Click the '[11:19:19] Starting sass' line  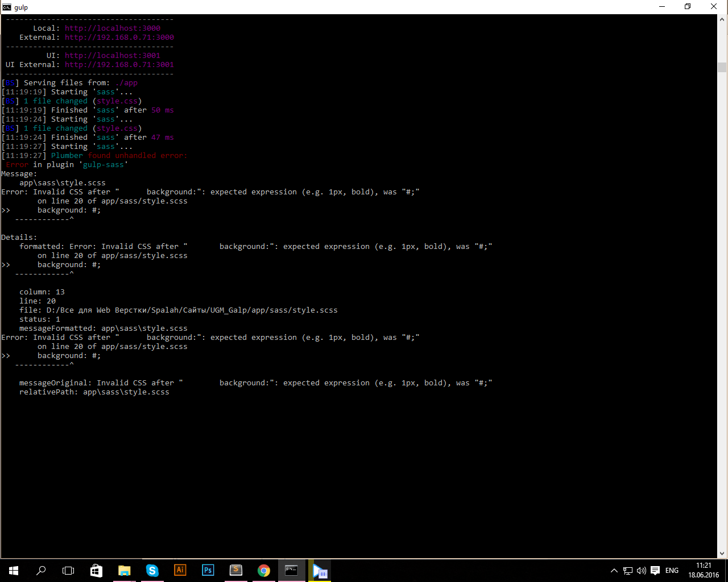(67, 92)
